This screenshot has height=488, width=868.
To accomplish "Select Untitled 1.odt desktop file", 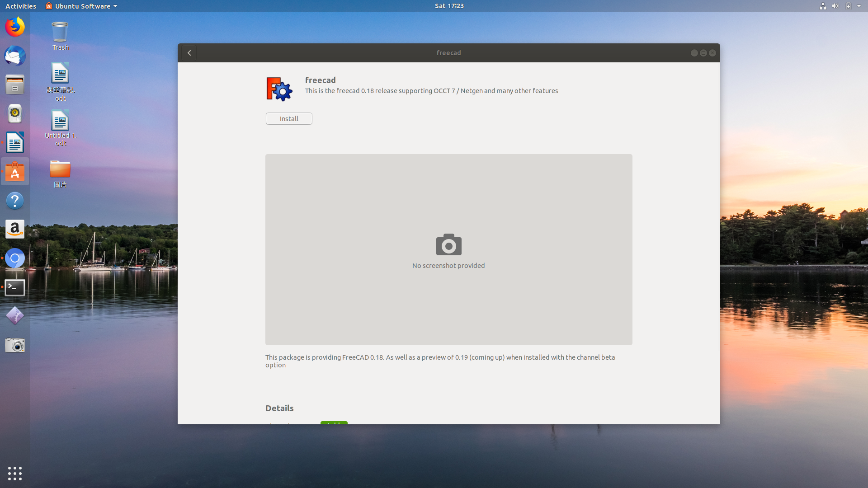I will (61, 128).
